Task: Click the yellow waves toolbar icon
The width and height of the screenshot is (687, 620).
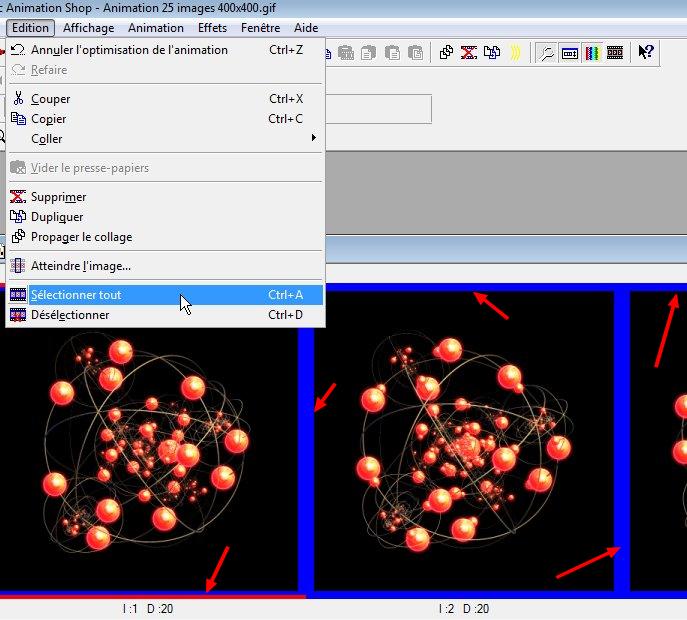Action: [515, 53]
